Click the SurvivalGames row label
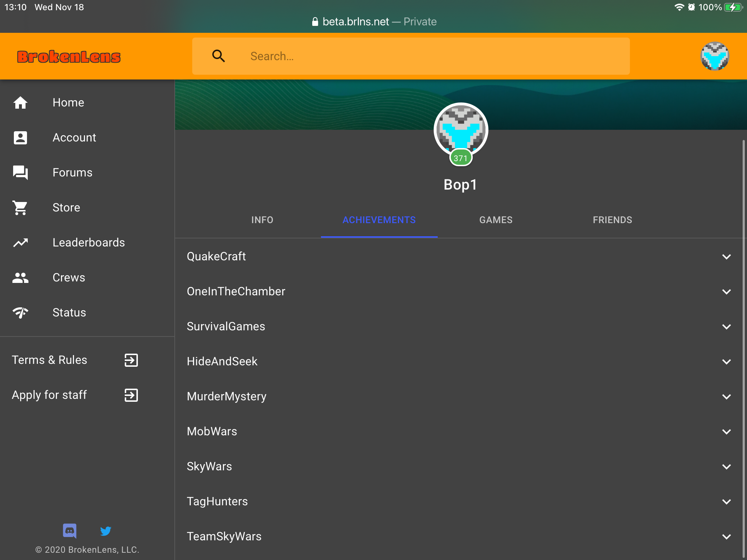Image resolution: width=747 pixels, height=560 pixels. pos(226,326)
